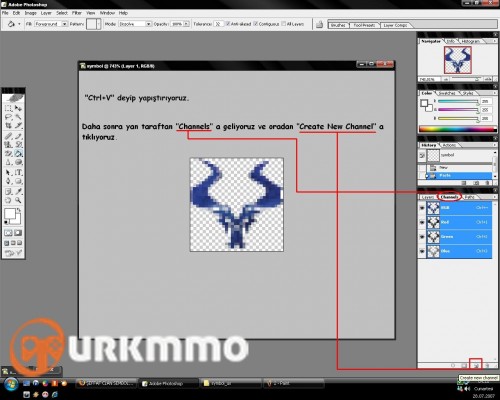The height and width of the screenshot is (400, 500).
Task: Enable the All Layers checkbox
Action: pyautogui.click(x=284, y=24)
